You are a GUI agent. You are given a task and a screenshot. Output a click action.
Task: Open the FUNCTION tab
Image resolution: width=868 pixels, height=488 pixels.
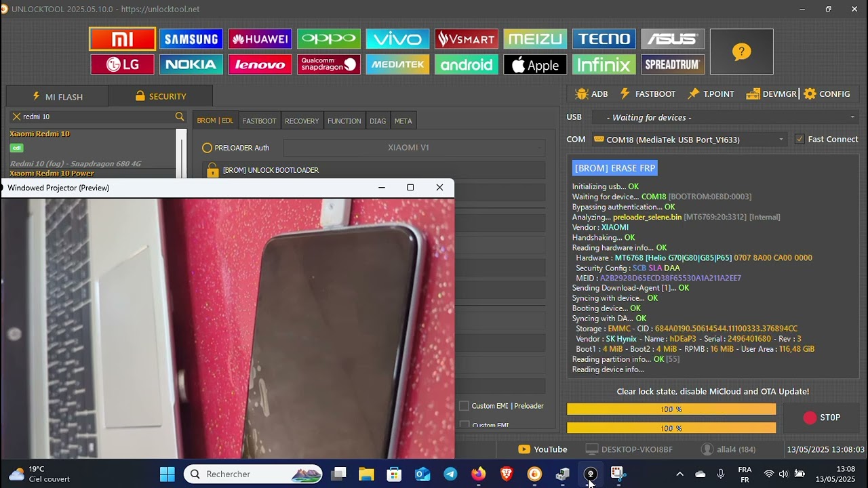[344, 121]
